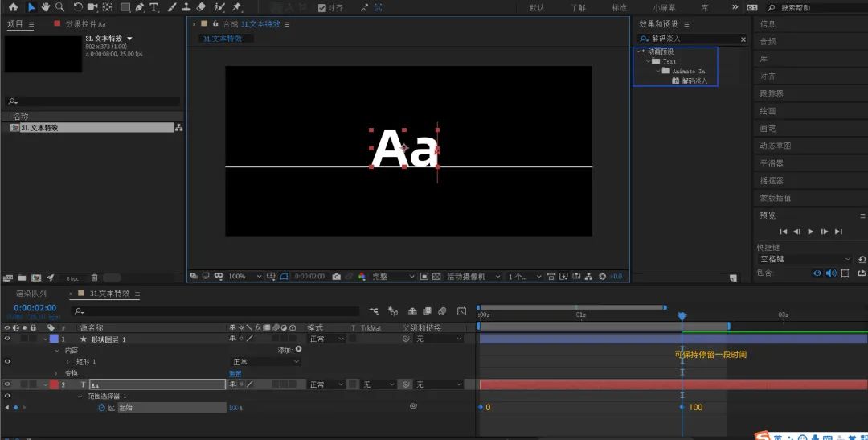Toggle visibility of 矩形 1
The width and height of the screenshot is (868, 440).
coord(7,361)
